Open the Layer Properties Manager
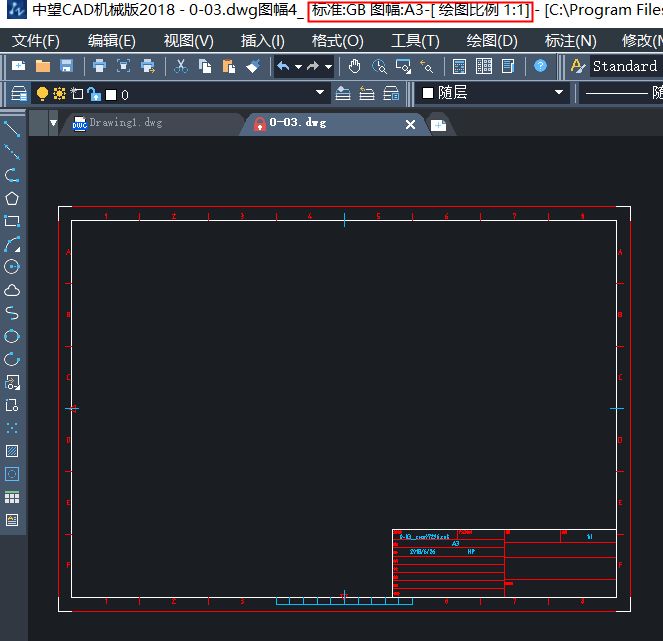This screenshot has height=641, width=663. pos(18,93)
